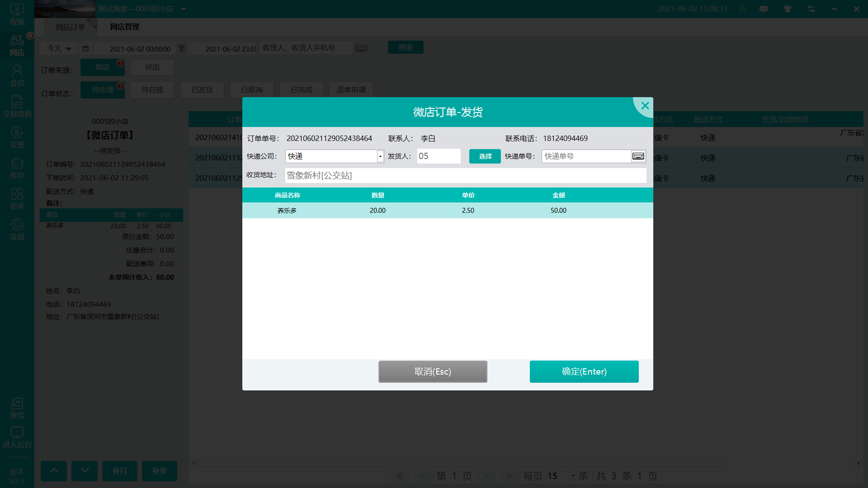
Task: Click the keyboard icon beside search field
Action: 361,48
